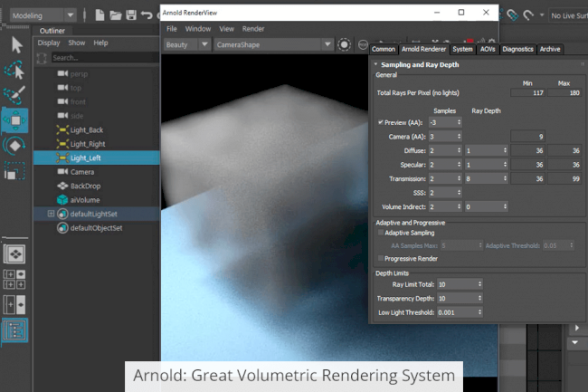Switch to two-pane side-by-side layout
Image resolution: width=588 pixels, height=392 pixels.
click(x=14, y=304)
